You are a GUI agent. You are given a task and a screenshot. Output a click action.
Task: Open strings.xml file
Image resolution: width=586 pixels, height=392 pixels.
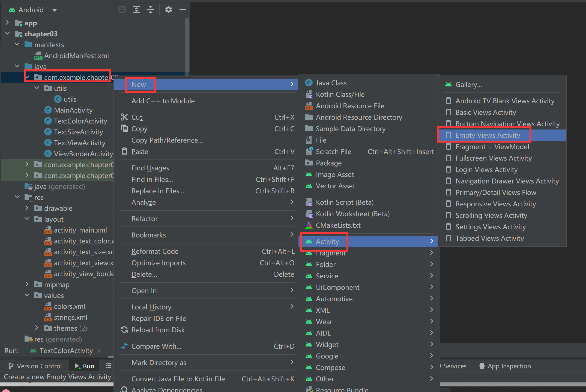66,317
